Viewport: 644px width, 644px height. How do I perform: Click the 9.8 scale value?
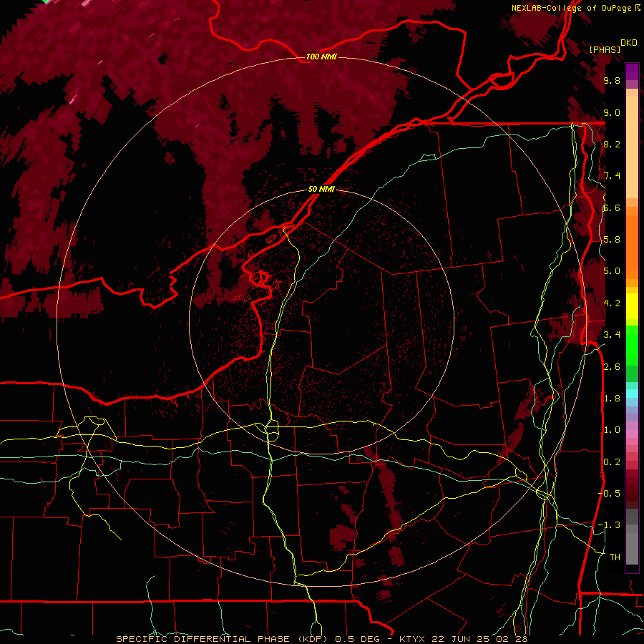[612, 80]
